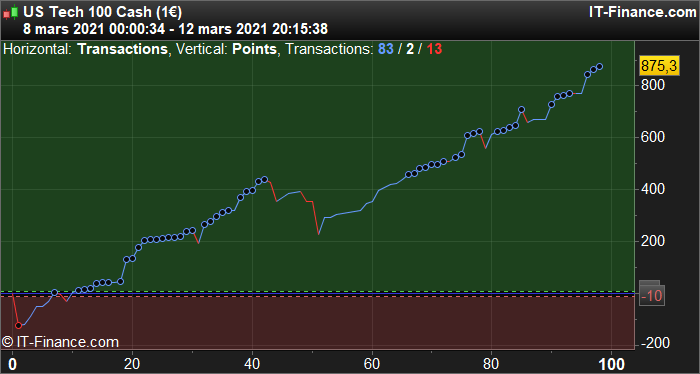Screen dimensions: 700x374
Task: Select the last trade marker at the curve's top
Action: 600,66
